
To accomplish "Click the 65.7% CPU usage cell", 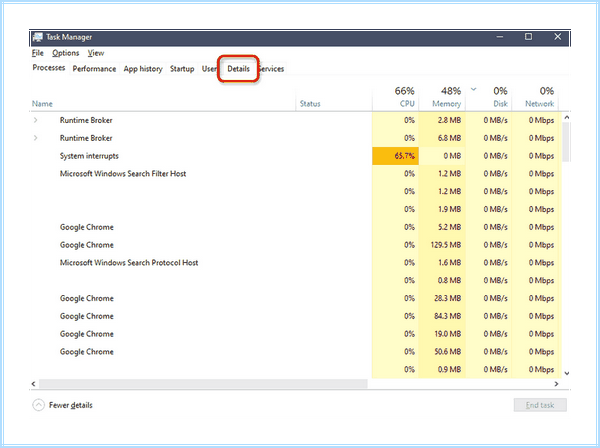I will tap(395, 156).
